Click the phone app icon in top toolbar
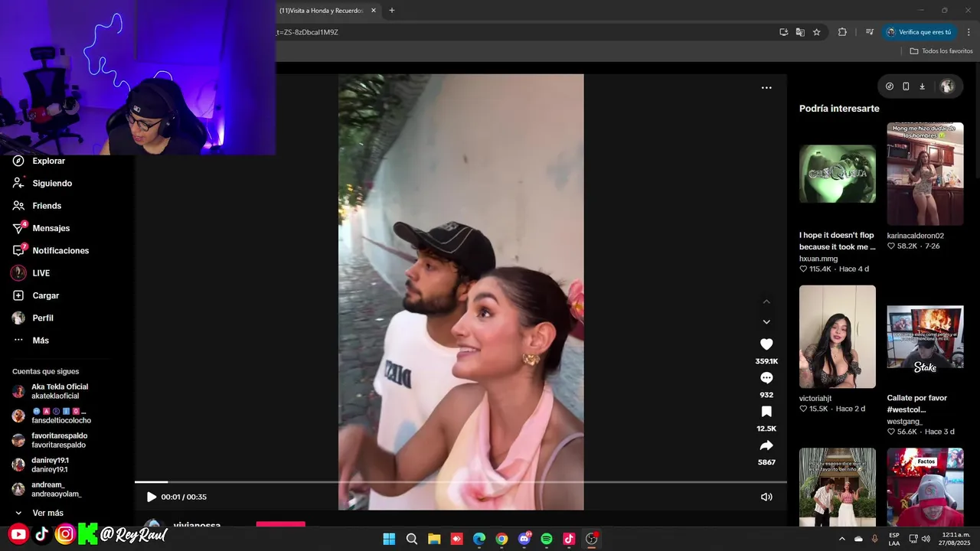The width and height of the screenshot is (980, 551). [906, 86]
